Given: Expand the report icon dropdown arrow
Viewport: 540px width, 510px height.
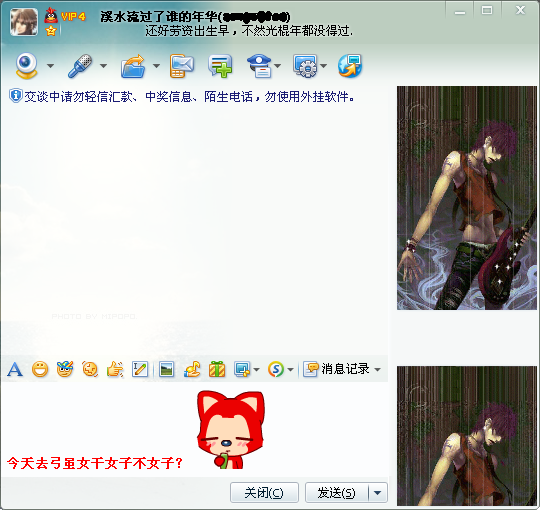Looking at the screenshot, I should point(278,65).
